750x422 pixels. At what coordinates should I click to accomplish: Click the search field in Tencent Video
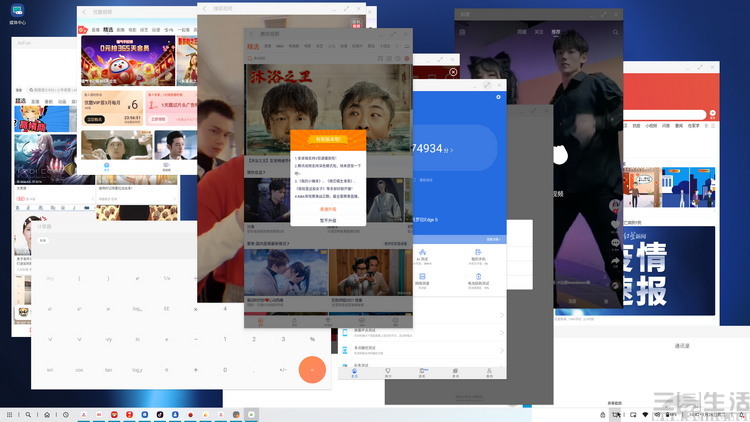tap(311, 58)
